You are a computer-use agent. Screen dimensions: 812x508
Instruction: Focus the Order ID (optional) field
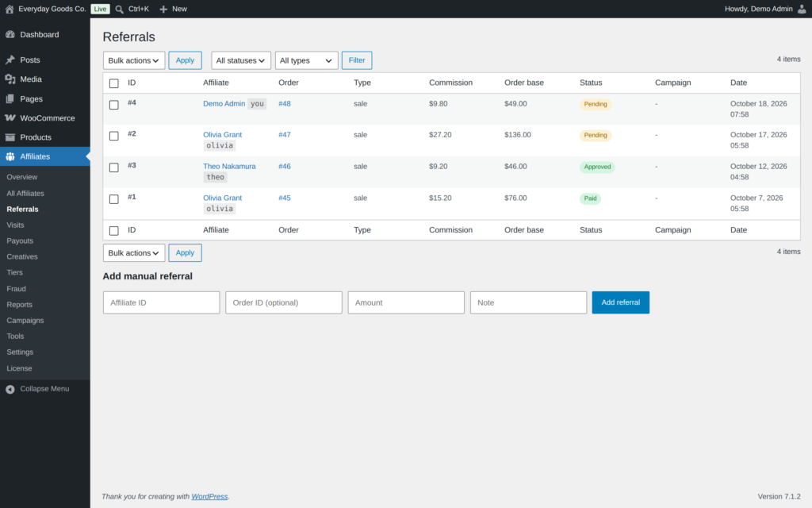coord(284,302)
